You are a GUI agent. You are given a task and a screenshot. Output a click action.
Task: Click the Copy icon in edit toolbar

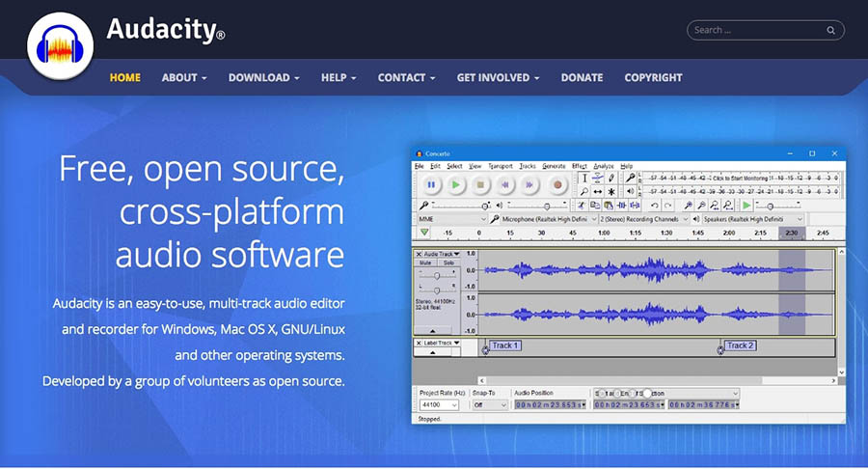(x=595, y=206)
